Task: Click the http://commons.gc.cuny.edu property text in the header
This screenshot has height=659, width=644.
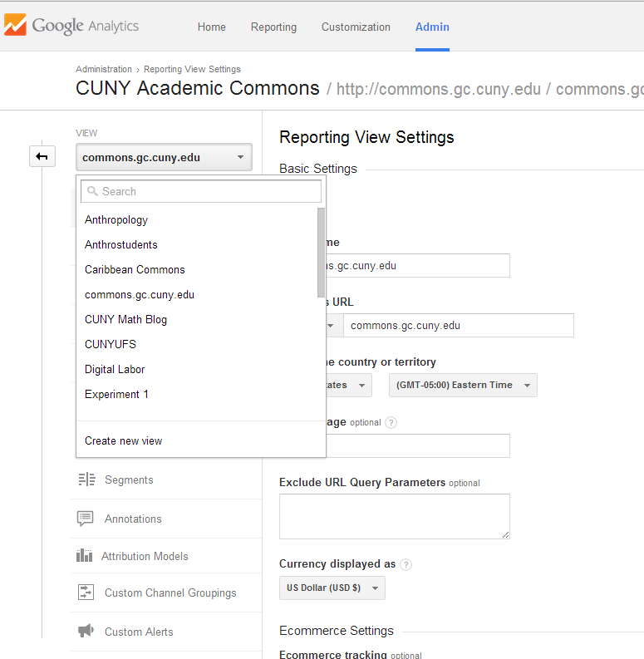Action: [439, 90]
